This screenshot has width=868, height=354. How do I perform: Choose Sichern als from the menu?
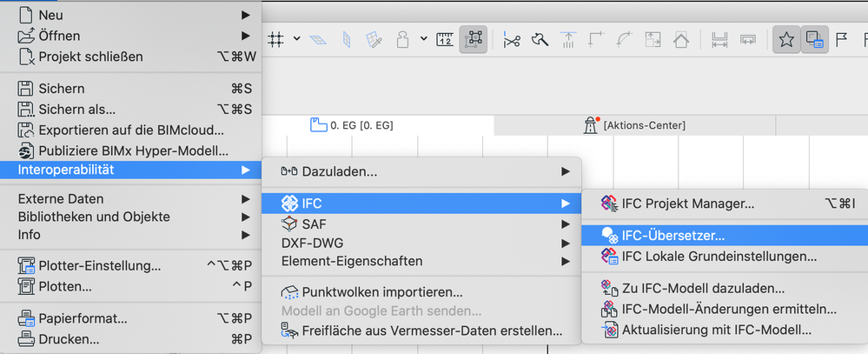tap(76, 109)
